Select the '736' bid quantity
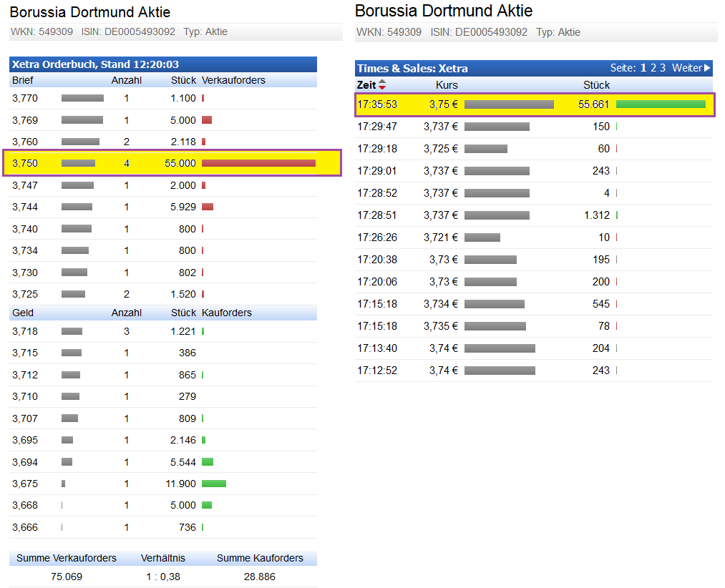The width and height of the screenshot is (725, 588). point(188,527)
